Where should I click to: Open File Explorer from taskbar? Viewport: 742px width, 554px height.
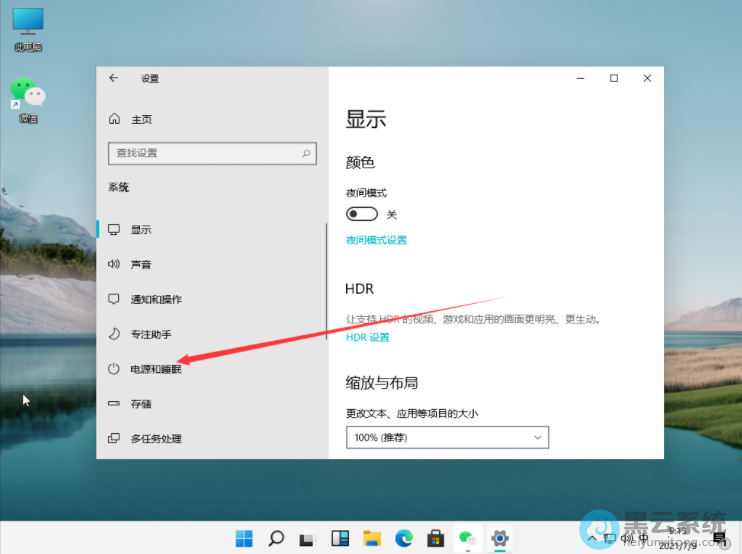point(372,538)
